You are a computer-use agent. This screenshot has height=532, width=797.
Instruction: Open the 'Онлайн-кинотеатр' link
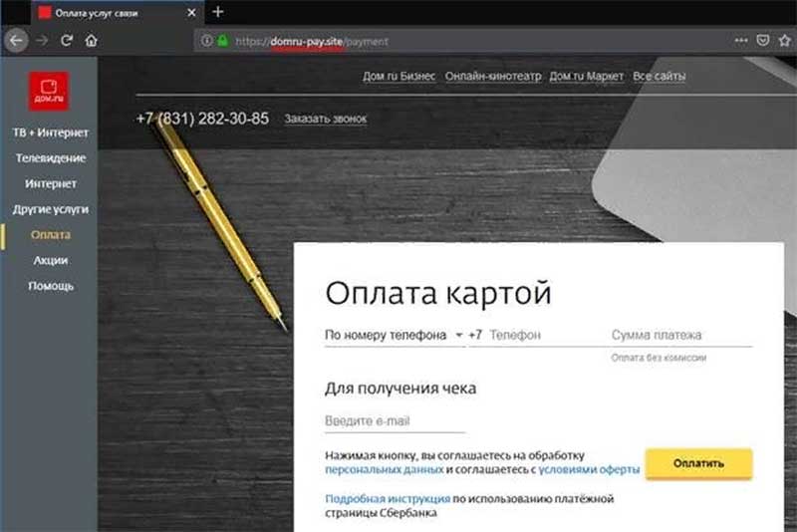493,77
